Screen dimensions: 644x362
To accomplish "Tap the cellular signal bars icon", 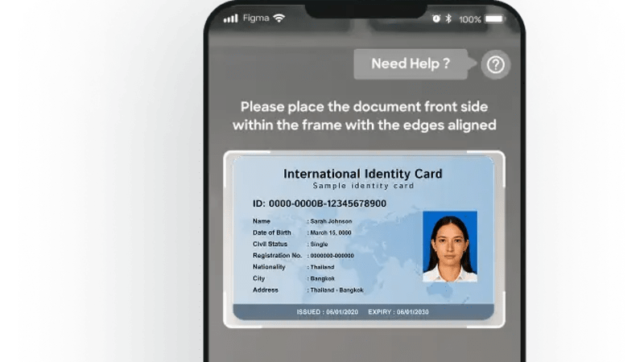I will pyautogui.click(x=231, y=19).
